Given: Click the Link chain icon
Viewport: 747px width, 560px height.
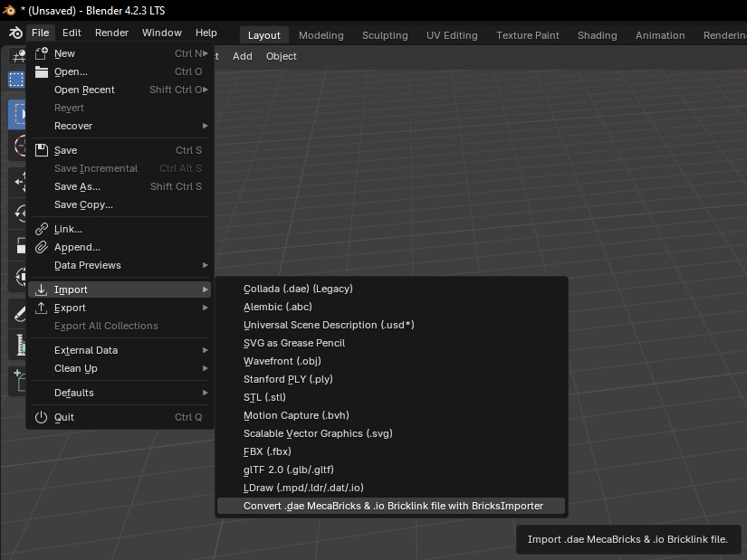Looking at the screenshot, I should point(41,229).
